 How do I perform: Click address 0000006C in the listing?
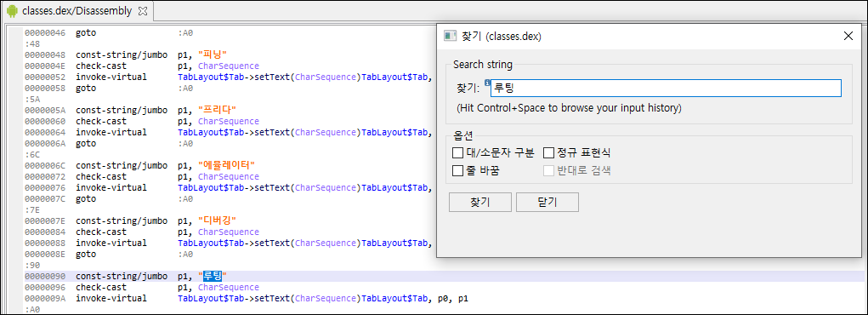click(45, 165)
